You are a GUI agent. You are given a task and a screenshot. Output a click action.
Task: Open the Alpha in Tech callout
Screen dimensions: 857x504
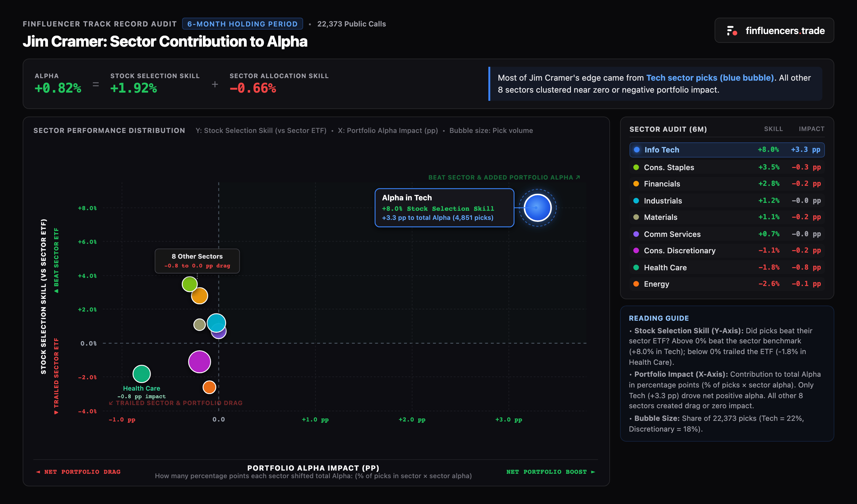(444, 208)
